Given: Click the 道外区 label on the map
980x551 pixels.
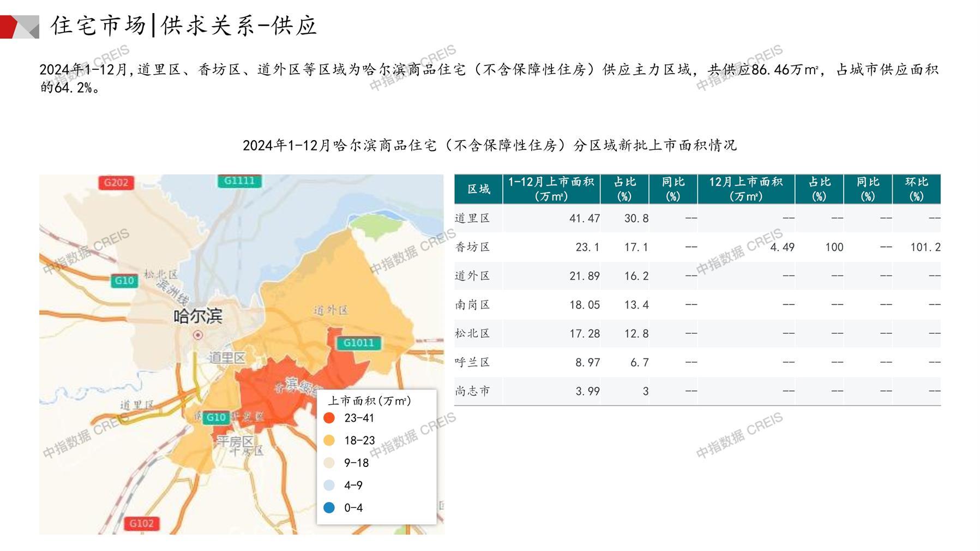Looking at the screenshot, I should (x=330, y=310).
